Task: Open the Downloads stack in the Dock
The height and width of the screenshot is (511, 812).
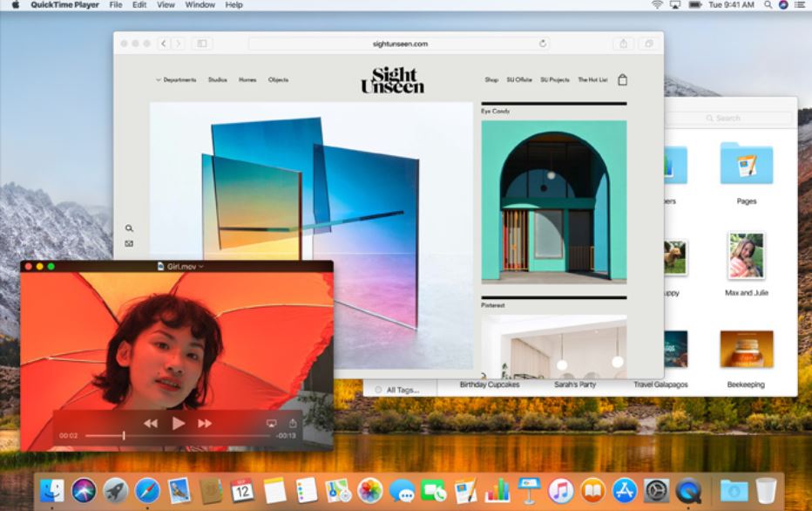Action: 734,490
